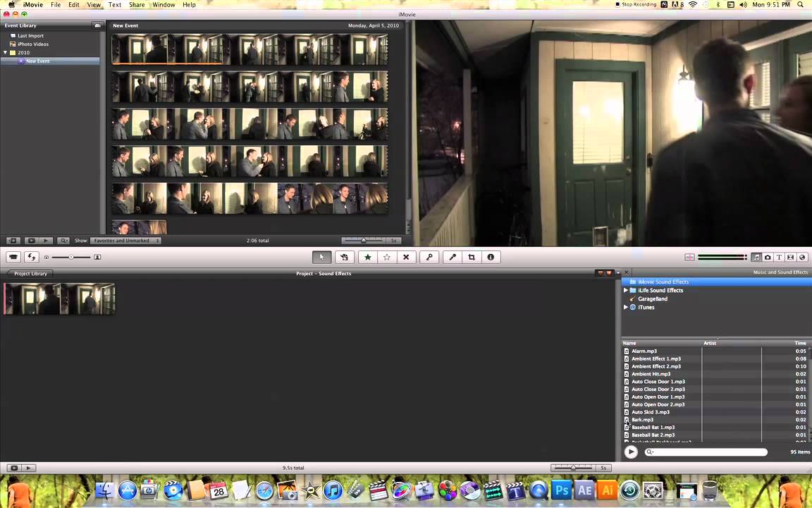Play the project full screen from bottom bar
The image size is (812, 508).
14,468
